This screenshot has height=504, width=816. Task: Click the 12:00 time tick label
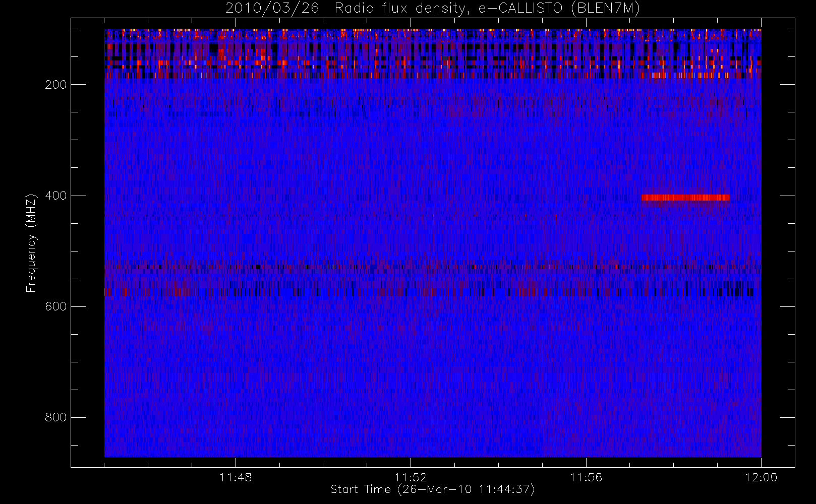tap(761, 477)
